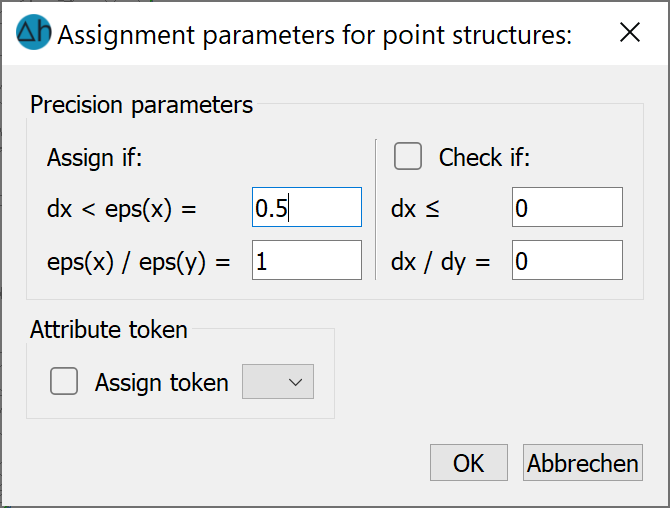Open the Assign token dropdown list

[278, 382]
